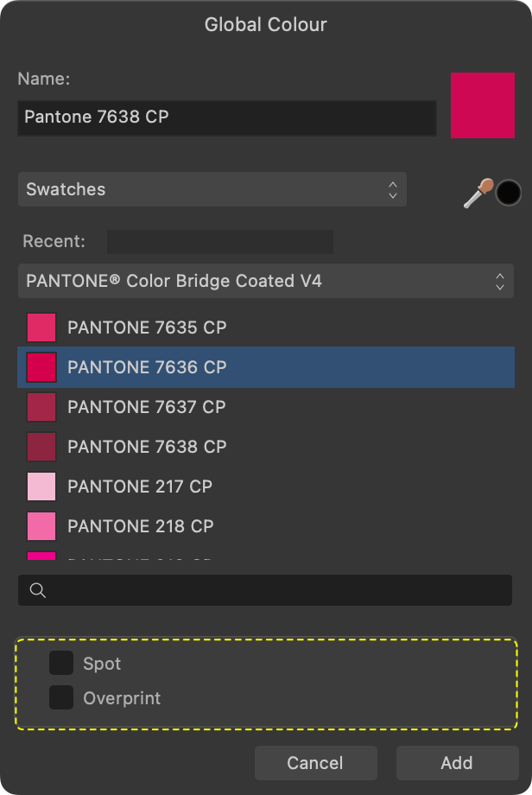Choose PANTONE 7637 CP from list
532x795 pixels.
coord(147,407)
